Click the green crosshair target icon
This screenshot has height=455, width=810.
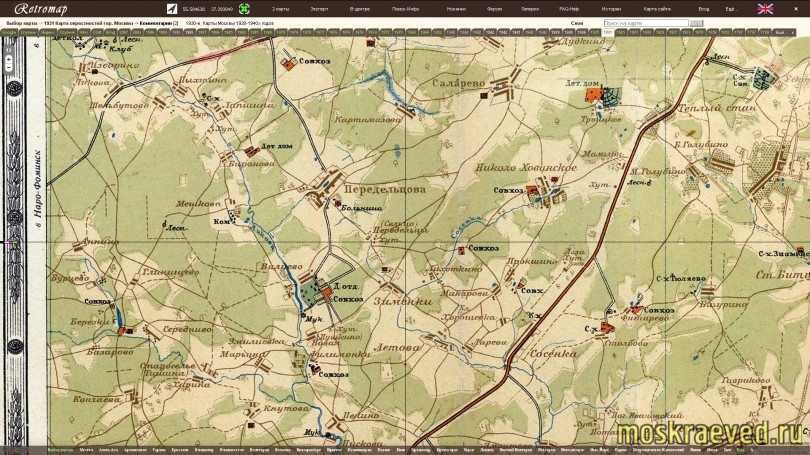point(244,9)
